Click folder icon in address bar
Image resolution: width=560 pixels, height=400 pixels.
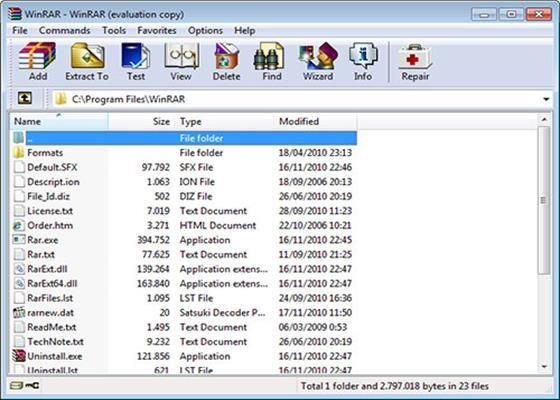[x=61, y=99]
